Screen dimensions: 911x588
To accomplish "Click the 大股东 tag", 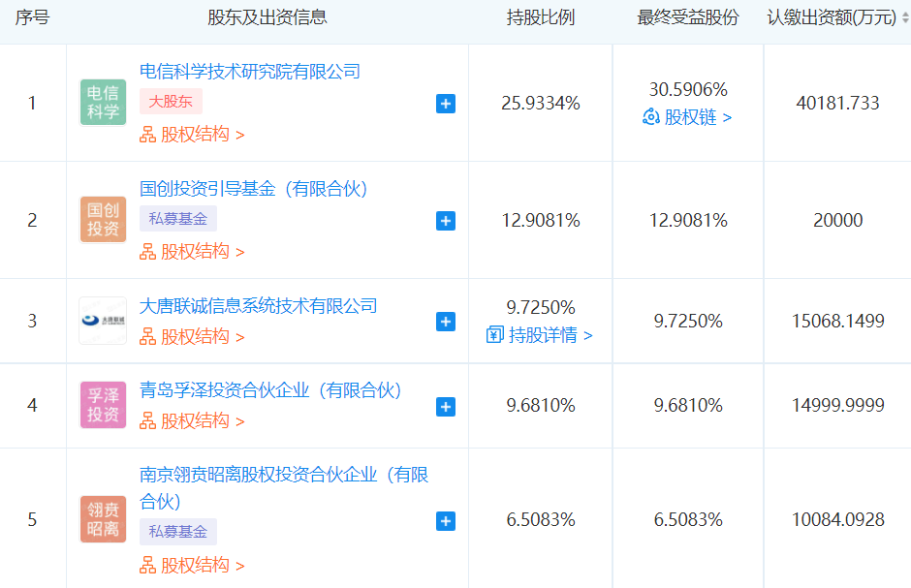I will pos(171,102).
